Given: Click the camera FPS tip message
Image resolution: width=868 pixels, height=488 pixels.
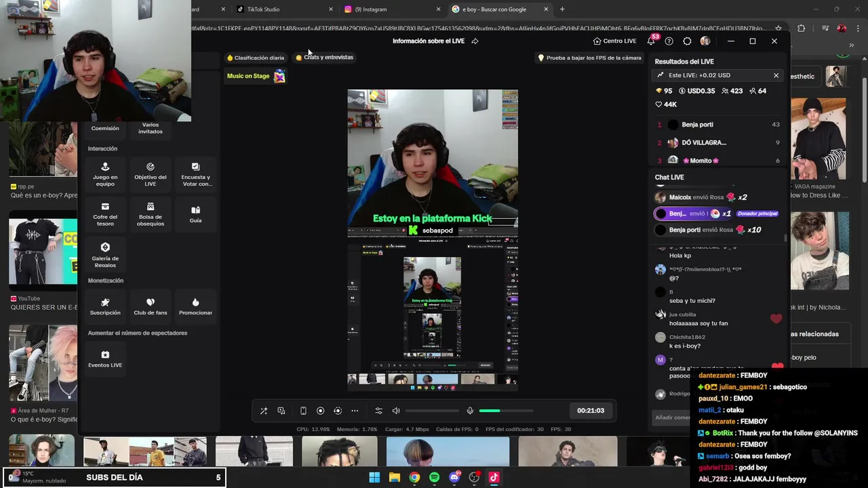Looking at the screenshot, I should tap(589, 58).
